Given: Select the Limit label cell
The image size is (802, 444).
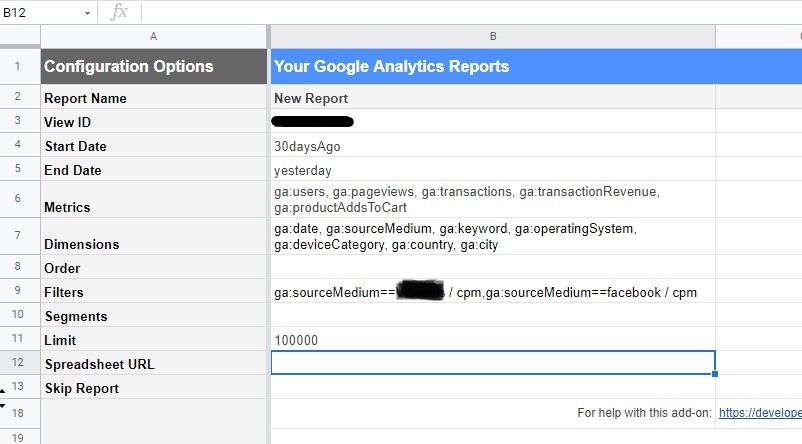Looking at the screenshot, I should (153, 339).
